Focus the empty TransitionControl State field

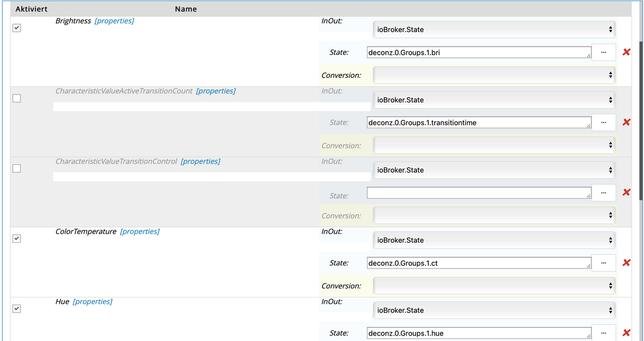tap(479, 193)
